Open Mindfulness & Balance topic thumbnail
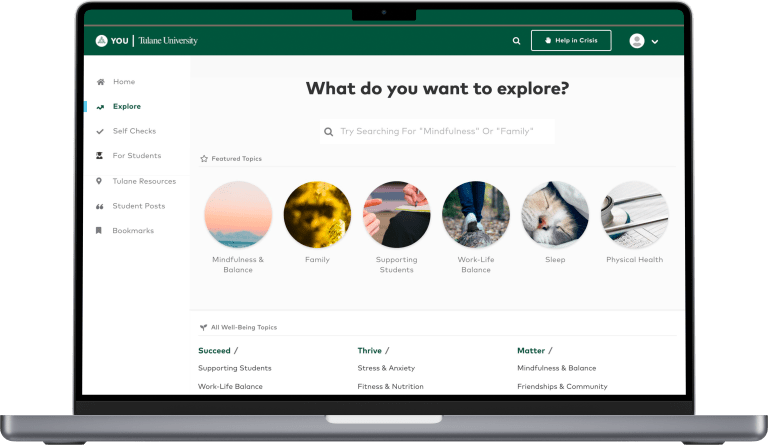 click(238, 214)
